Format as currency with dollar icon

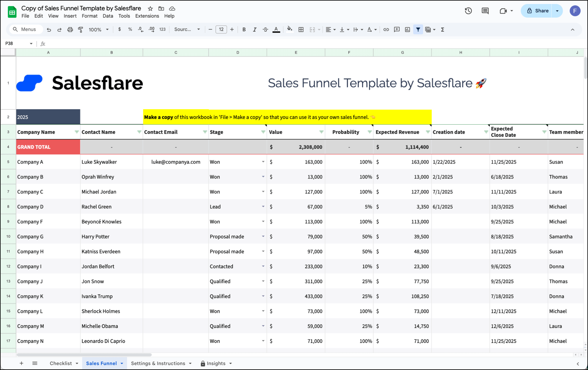click(x=119, y=29)
